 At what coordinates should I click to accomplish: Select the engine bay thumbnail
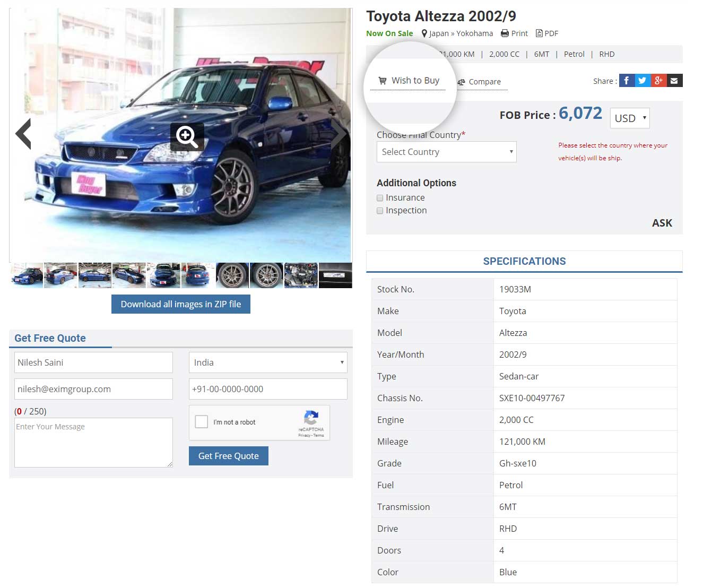pyautogui.click(x=301, y=275)
